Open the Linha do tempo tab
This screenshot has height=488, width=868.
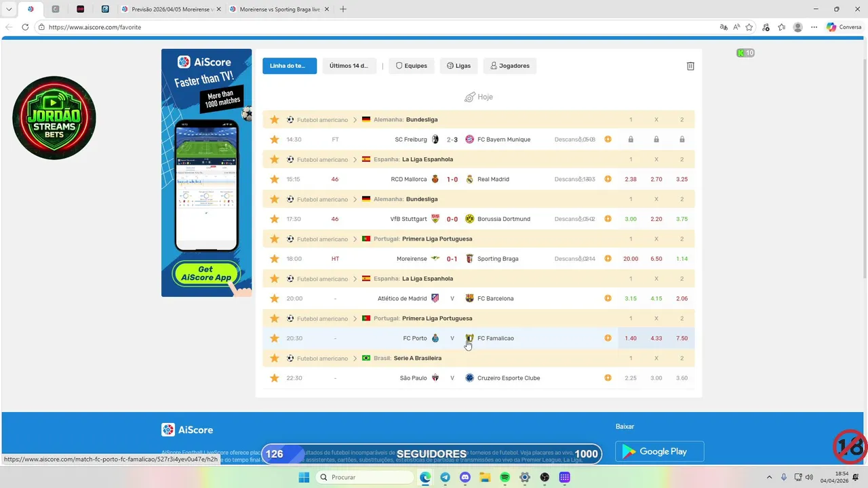pyautogui.click(x=290, y=66)
